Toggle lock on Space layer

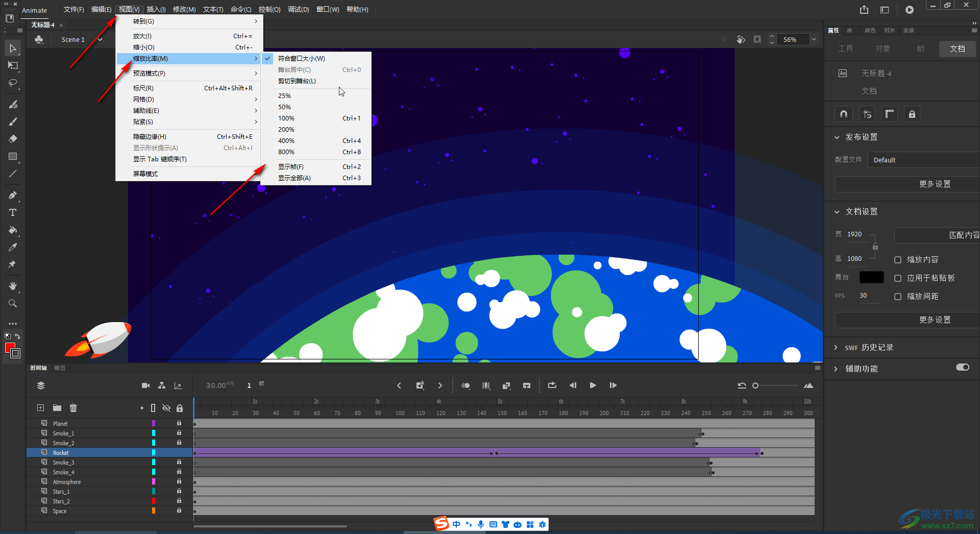coord(179,511)
